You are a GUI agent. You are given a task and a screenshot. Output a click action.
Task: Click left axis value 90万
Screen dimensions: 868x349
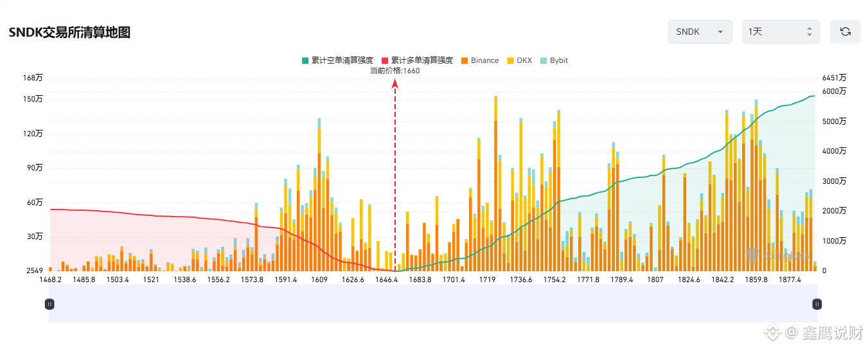[35, 168]
